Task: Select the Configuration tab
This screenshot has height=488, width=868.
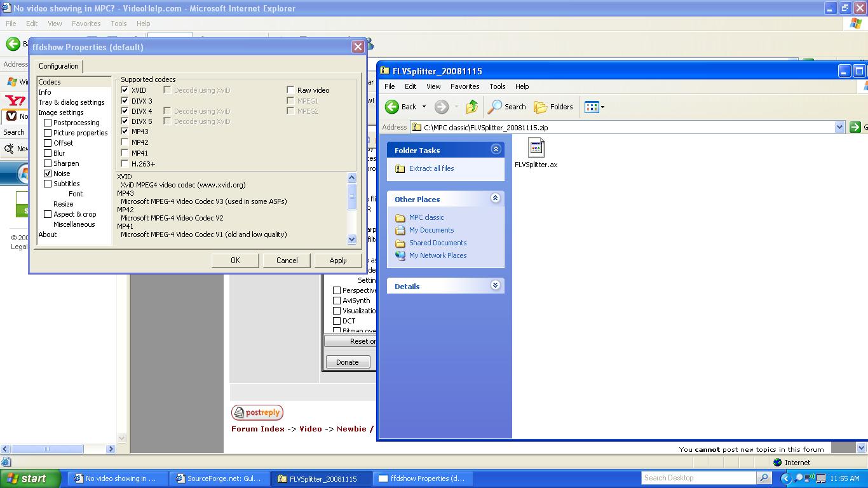Action: [x=58, y=66]
